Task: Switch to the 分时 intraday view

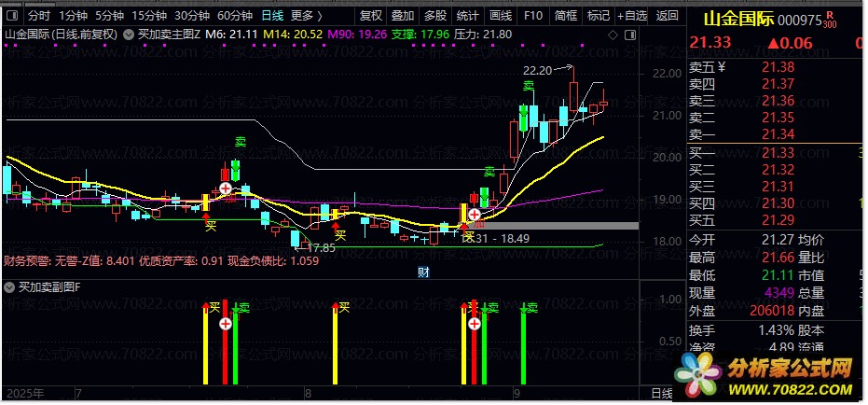Action: click(39, 16)
